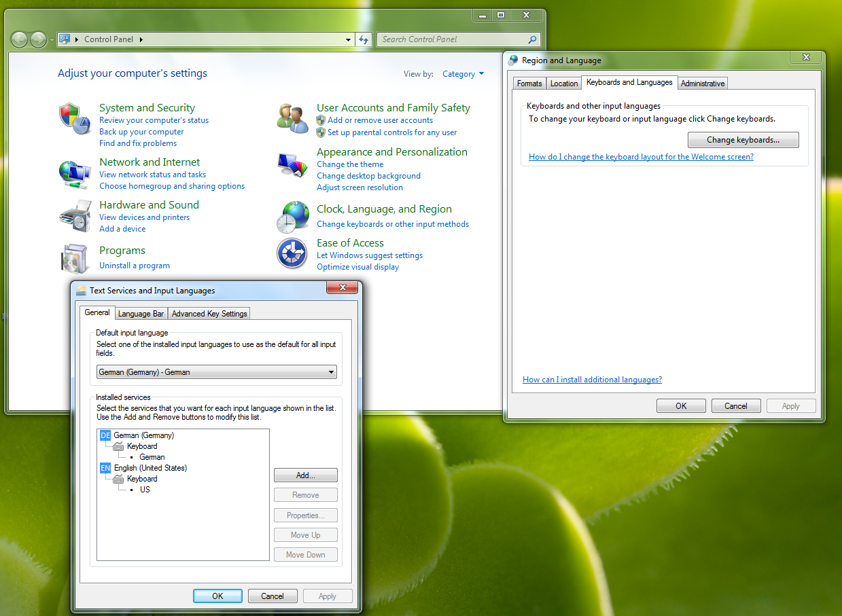Open the Welcome screen keyboard layout help link
842x616 pixels.
[641, 157]
